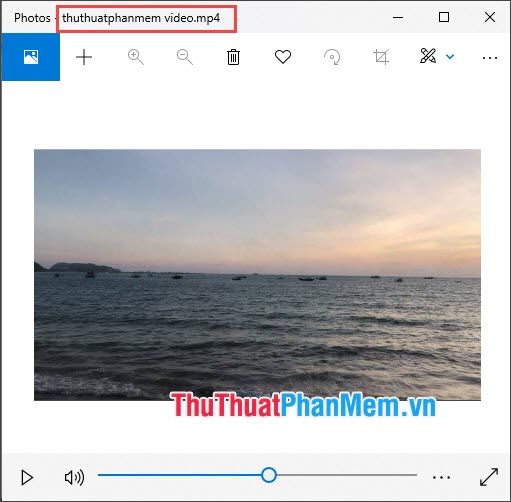Delete the video with trash icon
This screenshot has width=511, height=502.
tap(233, 57)
